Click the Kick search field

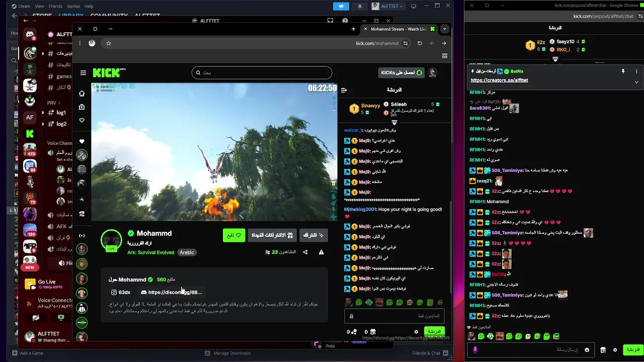pos(262,73)
